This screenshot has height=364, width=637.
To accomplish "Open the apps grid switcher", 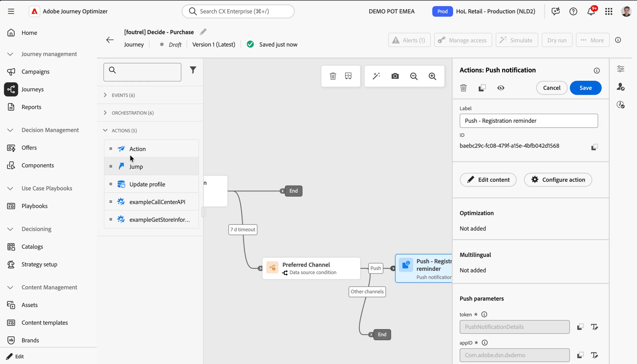I will [609, 11].
